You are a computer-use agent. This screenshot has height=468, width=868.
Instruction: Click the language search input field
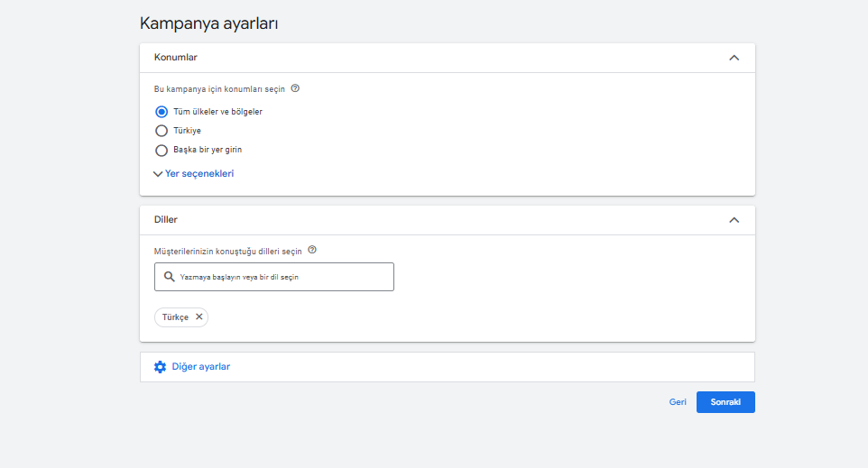[274, 277]
